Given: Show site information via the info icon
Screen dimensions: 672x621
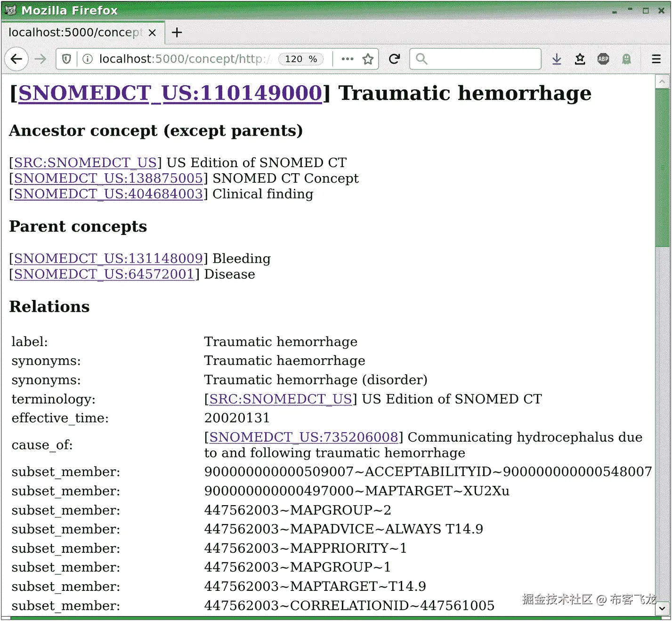Looking at the screenshot, I should (87, 59).
